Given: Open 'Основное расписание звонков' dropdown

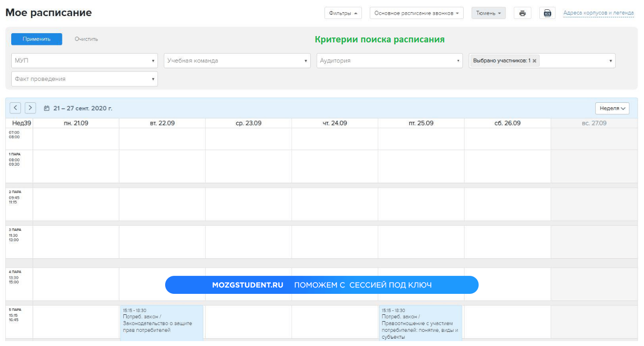Looking at the screenshot, I should point(417,13).
